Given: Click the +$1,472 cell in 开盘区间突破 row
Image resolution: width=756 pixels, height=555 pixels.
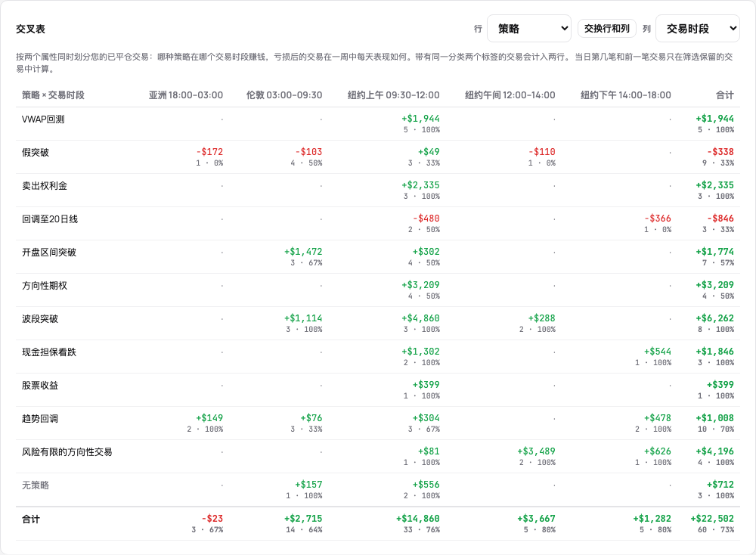Looking at the screenshot, I should click(x=303, y=252).
